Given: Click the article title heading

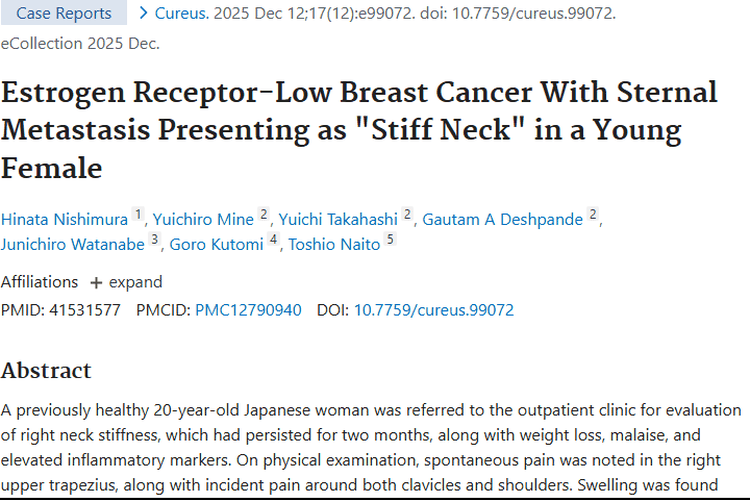Looking at the screenshot, I should (x=359, y=130).
